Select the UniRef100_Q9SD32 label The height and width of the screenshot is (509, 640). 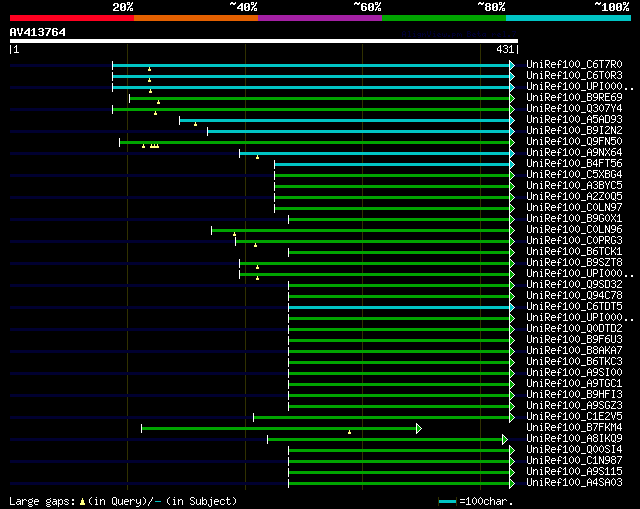(574, 285)
